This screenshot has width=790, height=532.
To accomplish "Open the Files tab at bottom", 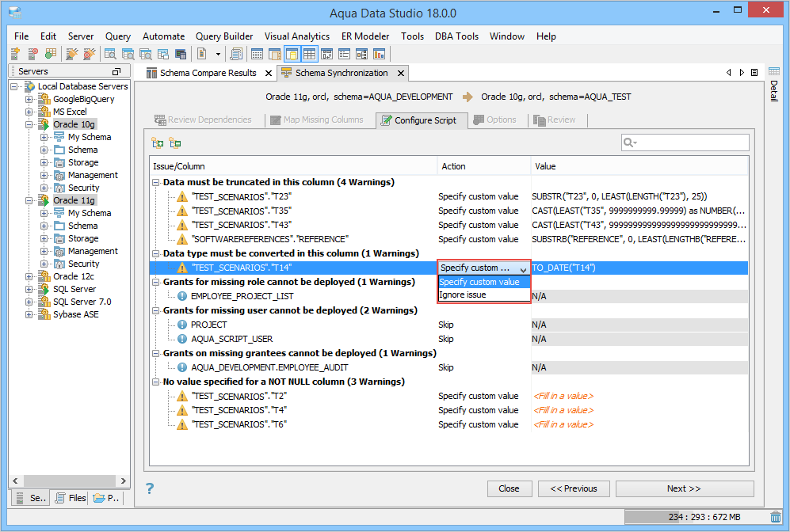I will click(x=71, y=498).
